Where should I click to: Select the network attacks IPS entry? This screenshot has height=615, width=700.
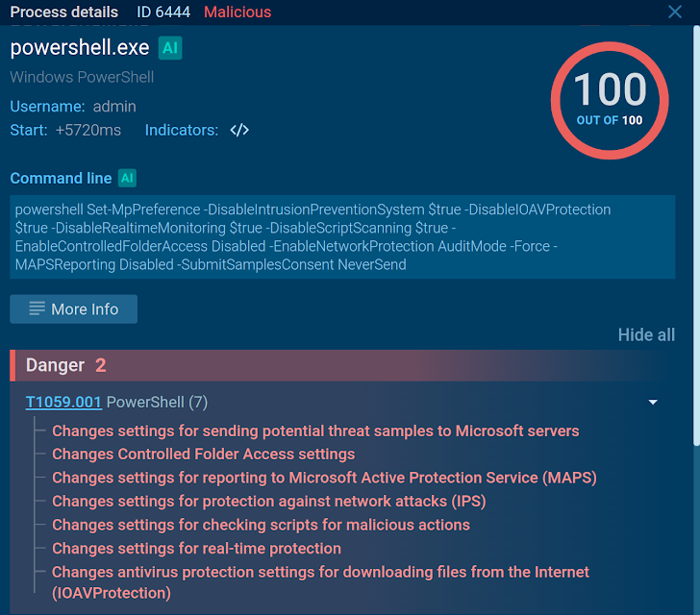pyautogui.click(x=268, y=502)
